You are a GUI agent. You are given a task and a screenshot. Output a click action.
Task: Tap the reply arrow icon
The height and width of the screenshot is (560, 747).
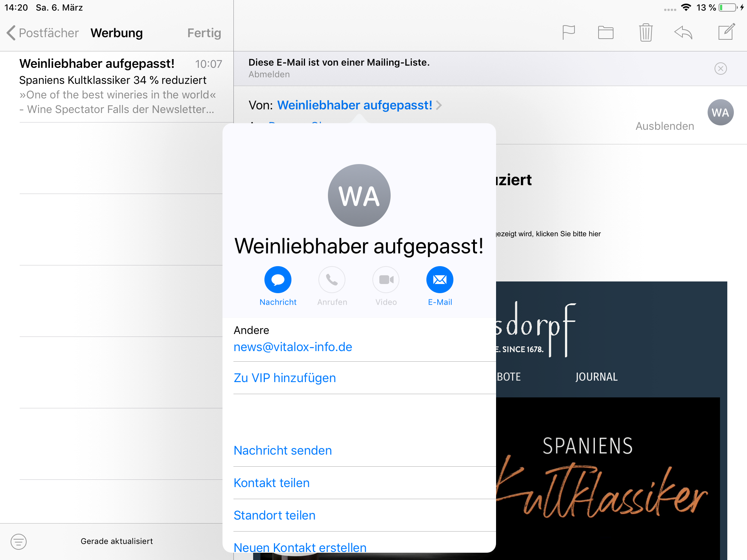[x=683, y=32]
